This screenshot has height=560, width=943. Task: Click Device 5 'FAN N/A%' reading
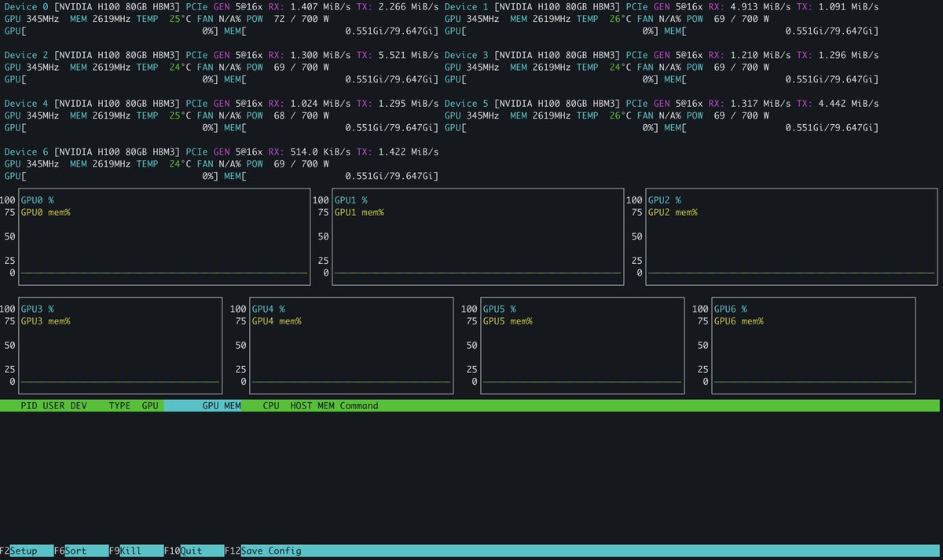tap(659, 116)
